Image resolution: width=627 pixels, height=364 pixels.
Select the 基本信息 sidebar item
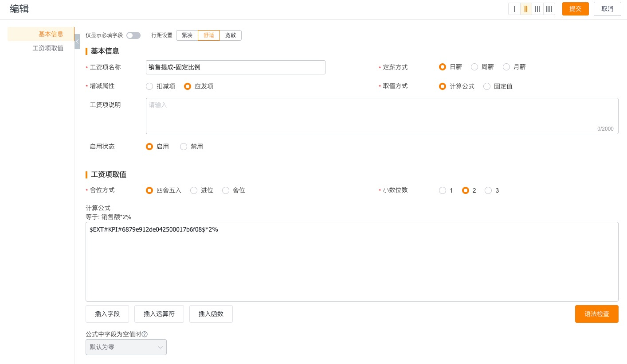tap(51, 34)
